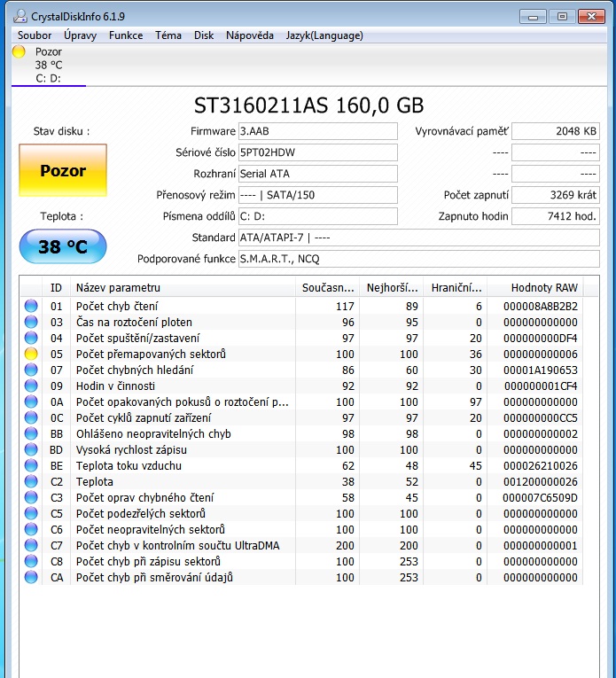The image size is (616, 678).
Task: Click blue dot next to Počet chybných hledání
Action: [31, 370]
